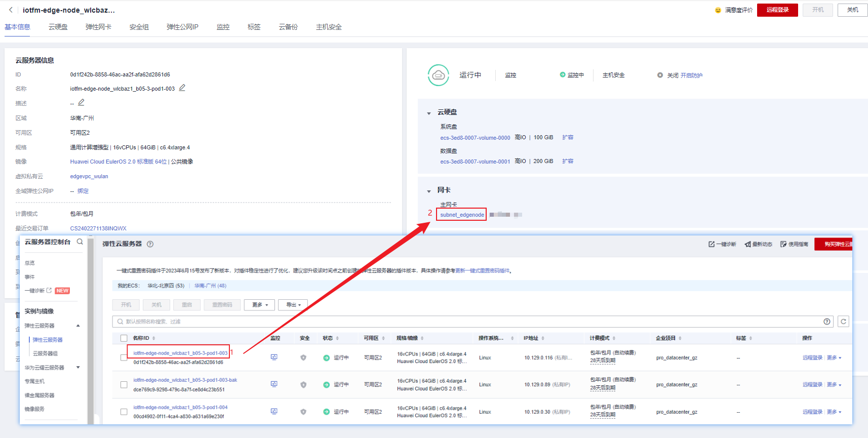Screen dimensions: 868x438
Task: Click 扩容 for volume-0000
Action: point(568,137)
